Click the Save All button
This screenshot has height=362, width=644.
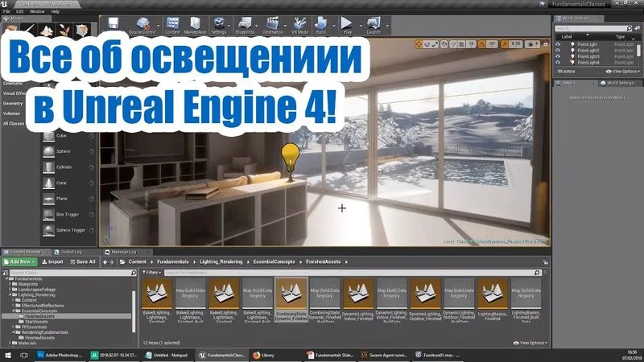point(82,261)
